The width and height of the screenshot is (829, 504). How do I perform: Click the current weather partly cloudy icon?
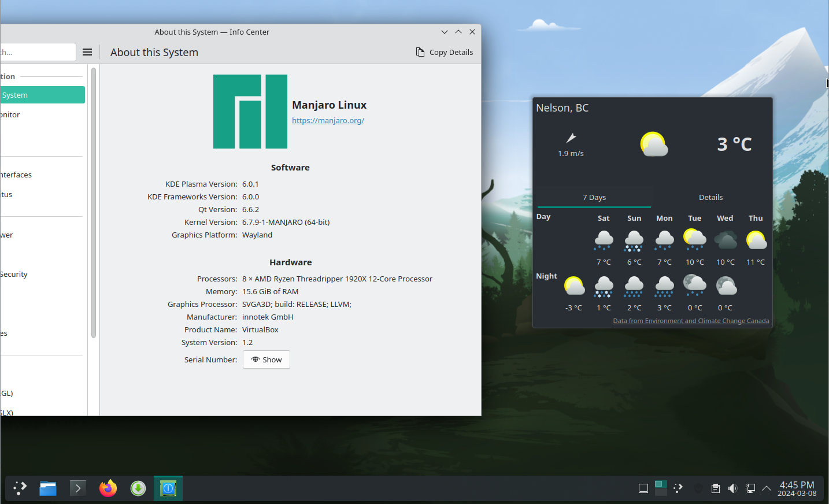pyautogui.click(x=654, y=144)
